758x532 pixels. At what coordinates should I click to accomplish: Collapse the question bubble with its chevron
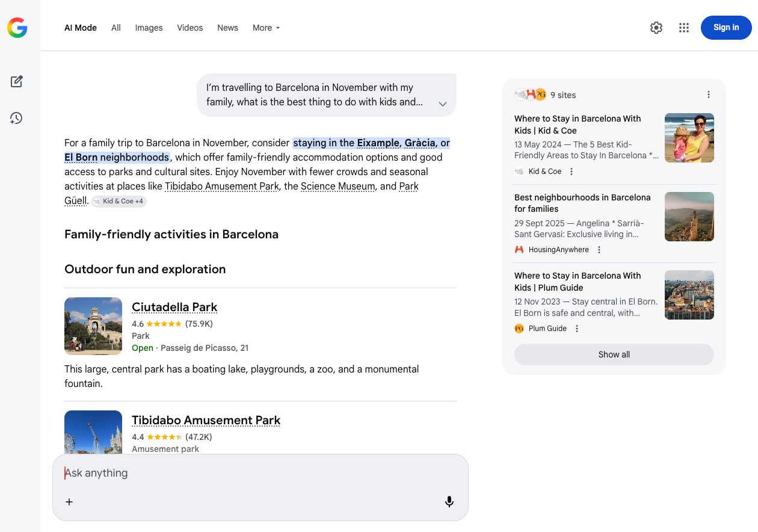pos(442,104)
